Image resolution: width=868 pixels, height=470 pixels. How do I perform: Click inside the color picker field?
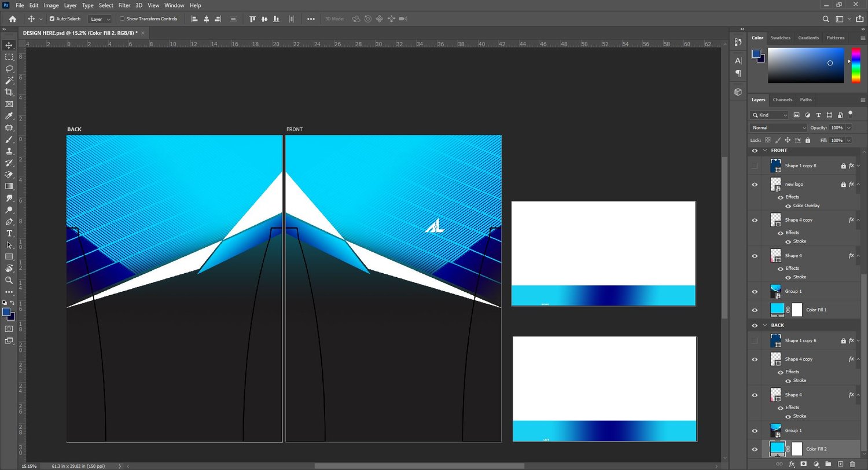(806, 65)
